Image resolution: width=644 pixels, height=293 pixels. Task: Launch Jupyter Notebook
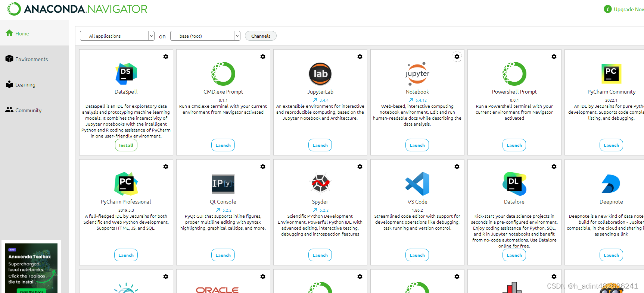click(417, 145)
